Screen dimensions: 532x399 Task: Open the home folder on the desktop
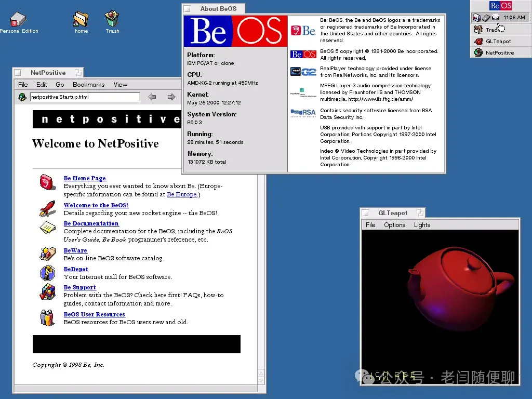click(81, 19)
